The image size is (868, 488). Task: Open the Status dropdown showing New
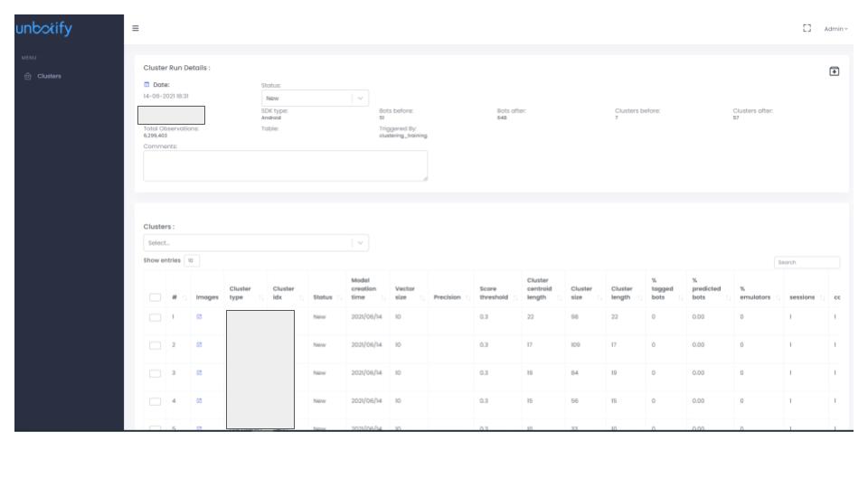pos(315,99)
